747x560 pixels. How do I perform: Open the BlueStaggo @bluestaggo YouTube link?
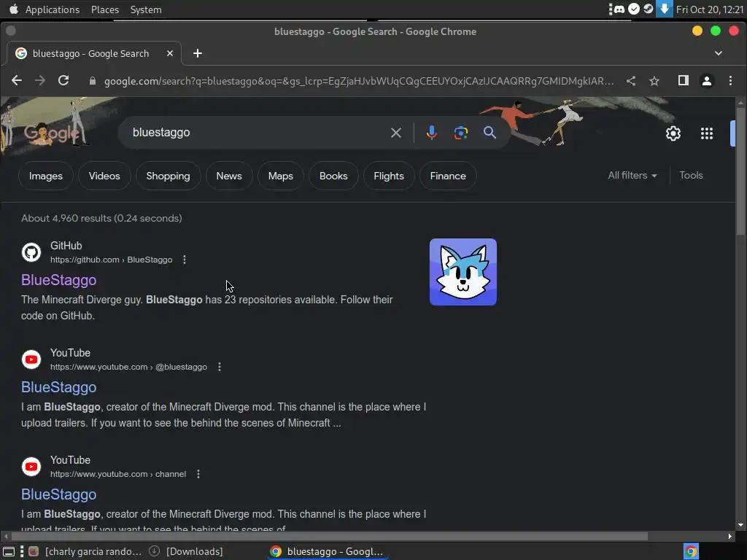pyautogui.click(x=58, y=387)
